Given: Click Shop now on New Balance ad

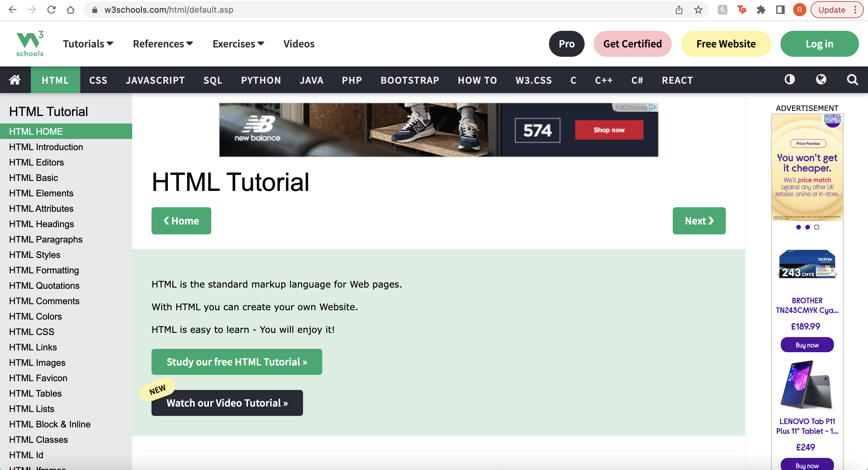Looking at the screenshot, I should click(x=609, y=130).
